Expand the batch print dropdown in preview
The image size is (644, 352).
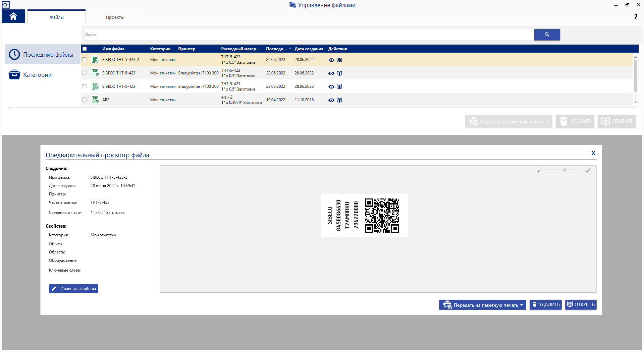click(522, 305)
